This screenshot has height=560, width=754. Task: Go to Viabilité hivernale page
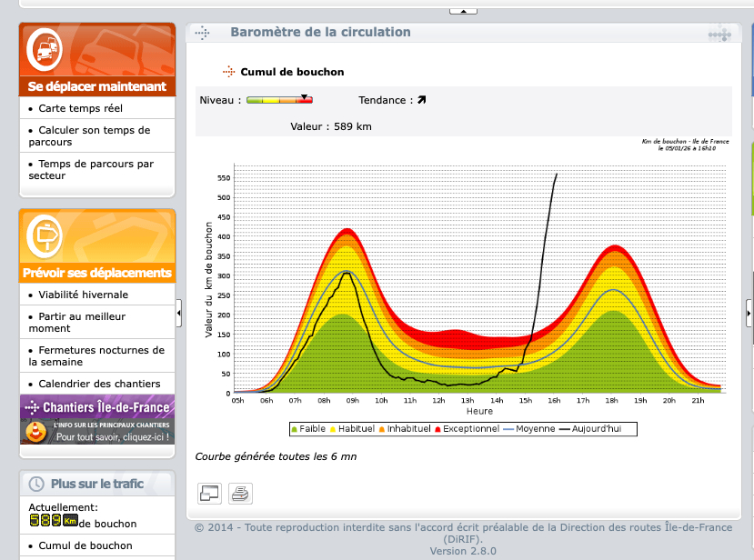[83, 295]
